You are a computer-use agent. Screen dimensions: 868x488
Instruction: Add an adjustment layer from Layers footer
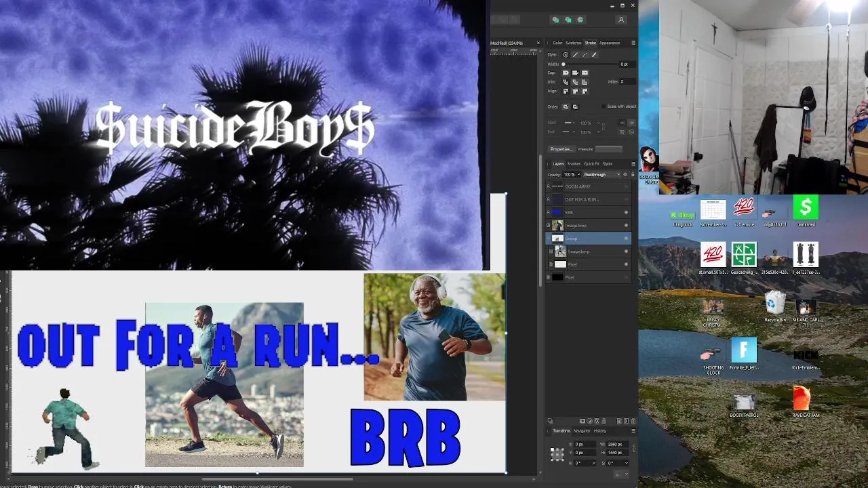(589, 421)
